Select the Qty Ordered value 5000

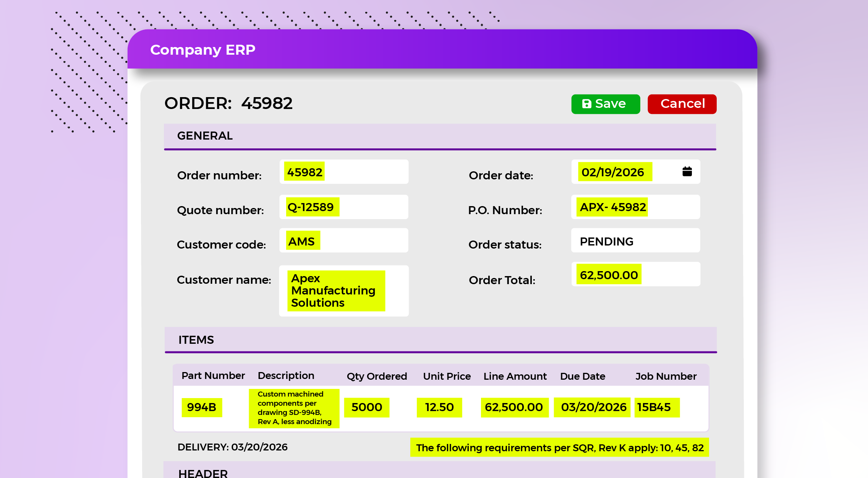pyautogui.click(x=366, y=407)
